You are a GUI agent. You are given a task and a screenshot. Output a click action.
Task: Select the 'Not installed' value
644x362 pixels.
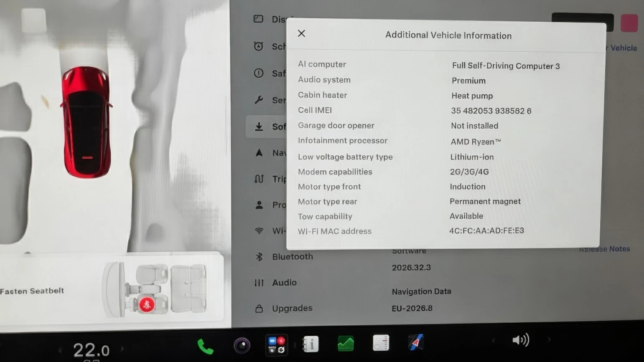pyautogui.click(x=474, y=126)
